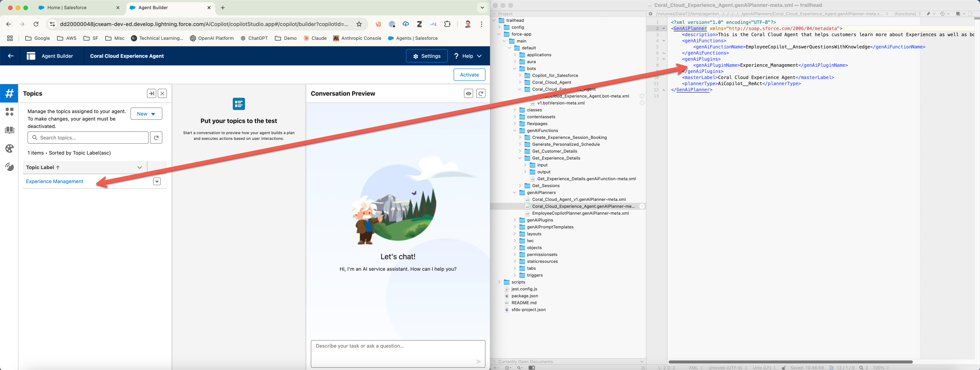Open the Settings button in Agent Builder
980x370 pixels.
pos(426,56)
